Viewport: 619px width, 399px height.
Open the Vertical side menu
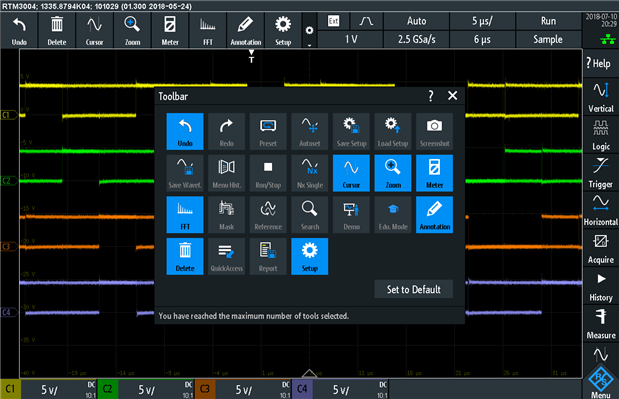(x=600, y=97)
